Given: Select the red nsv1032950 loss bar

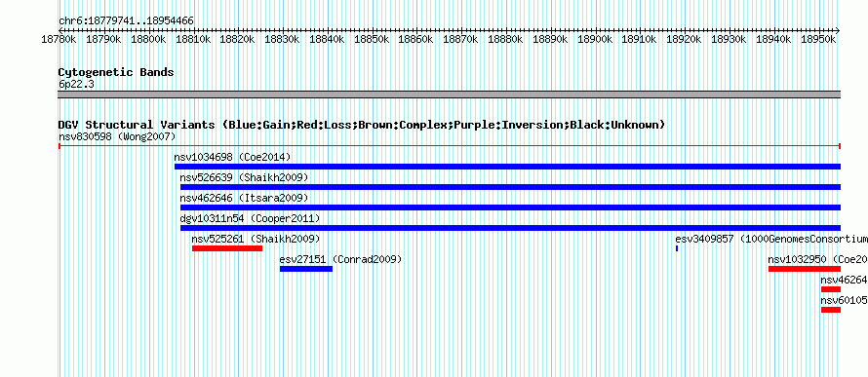Looking at the screenshot, I should point(805,269).
